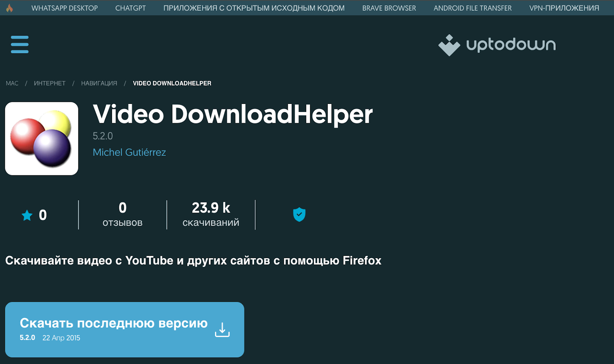Open Приложения с открытым исходным кодом link
Screen dimensions: 614x364
pos(254,8)
